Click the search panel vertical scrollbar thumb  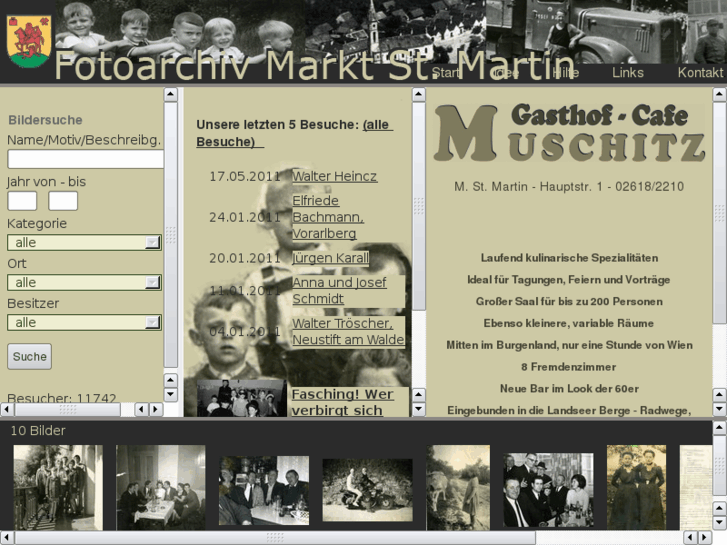(171, 234)
